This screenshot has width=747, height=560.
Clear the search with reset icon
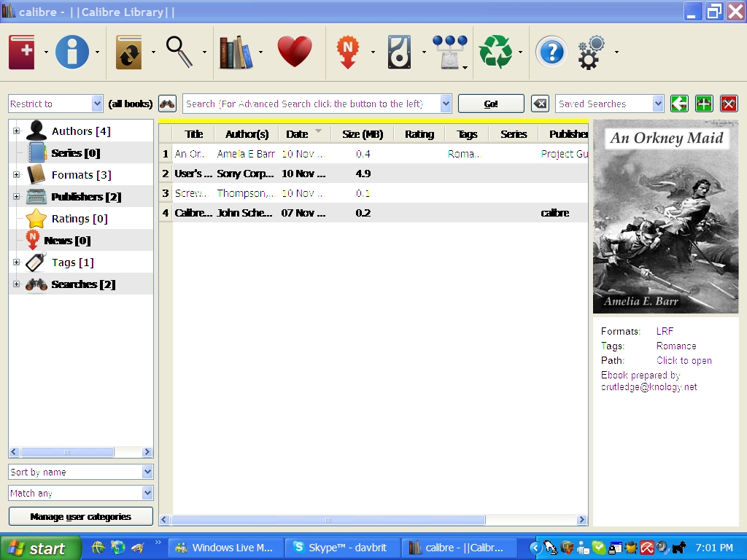[540, 104]
